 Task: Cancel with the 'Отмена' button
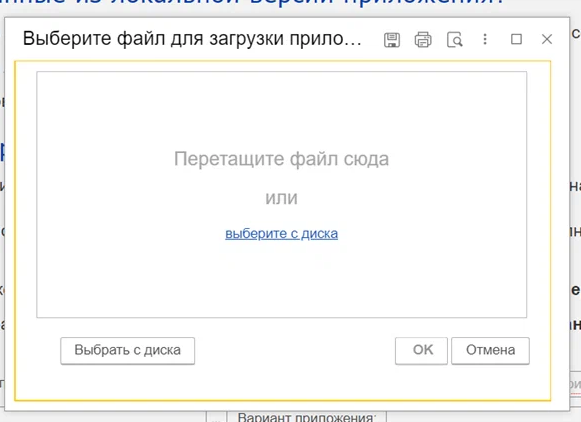click(490, 350)
